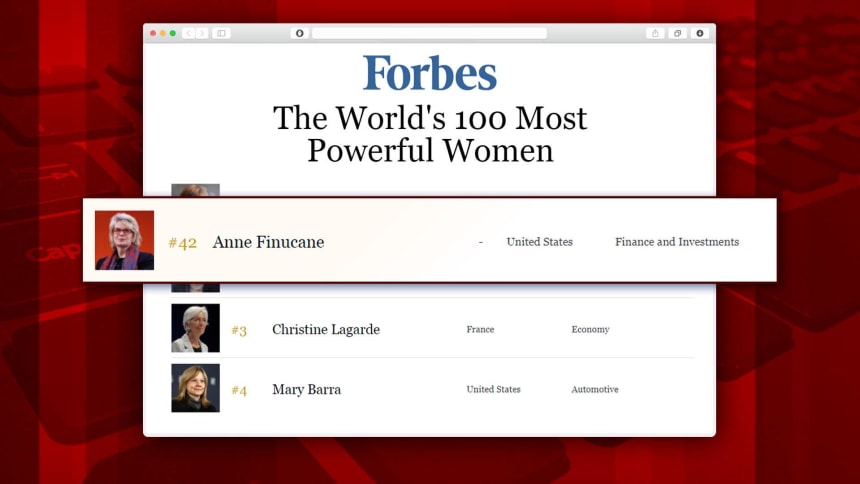Viewport: 860px width, 484px height.
Task: Show all tabs overview icon
Action: (x=677, y=33)
